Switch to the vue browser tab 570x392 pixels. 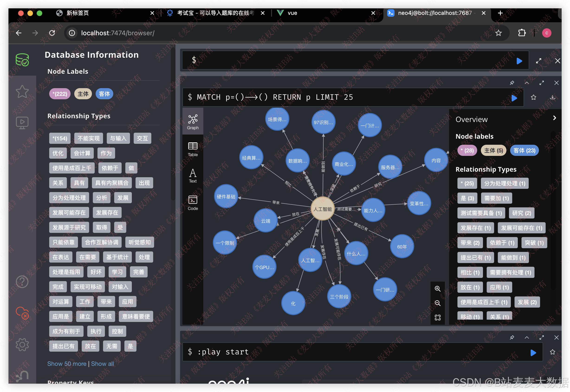coord(292,13)
